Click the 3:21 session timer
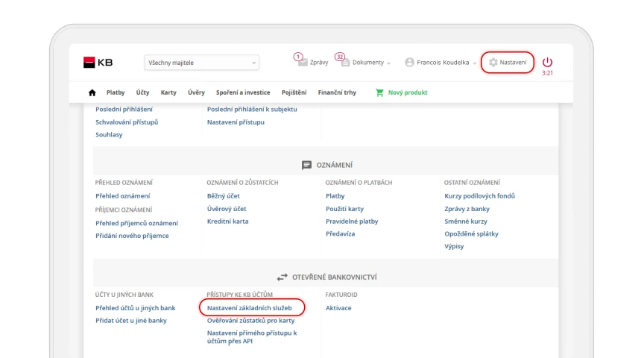Screen dimensions: 644x358 [x=547, y=73]
